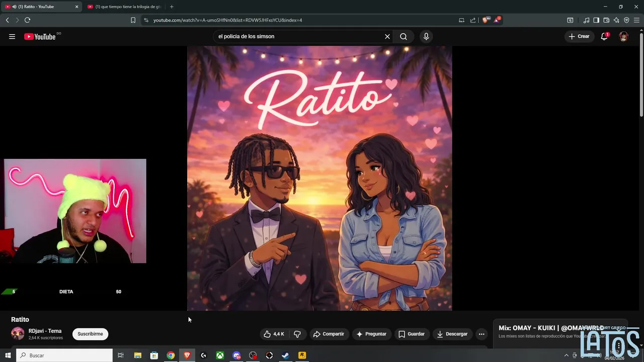
Task: Bookmark this page
Action: point(133,20)
